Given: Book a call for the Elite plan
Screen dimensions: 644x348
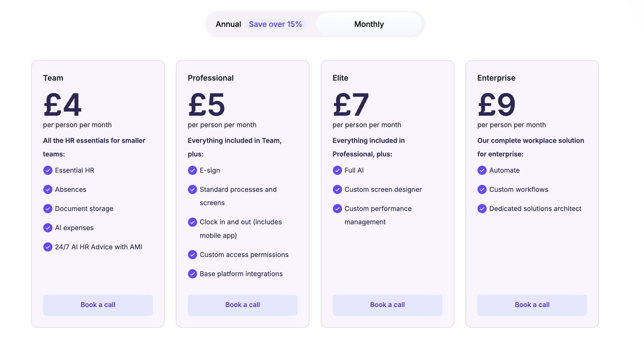Looking at the screenshot, I should tap(387, 305).
